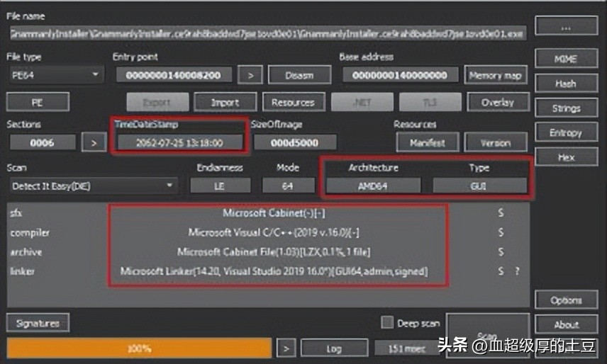Open the MIME viewer button
This screenshot has width=607, height=364.
pyautogui.click(x=566, y=59)
